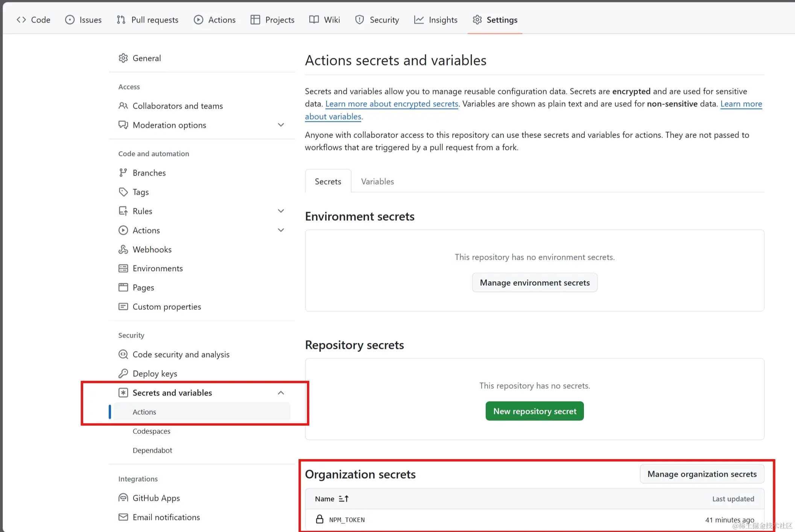Expand Moderation options chevron
The height and width of the screenshot is (532, 795).
pos(281,125)
